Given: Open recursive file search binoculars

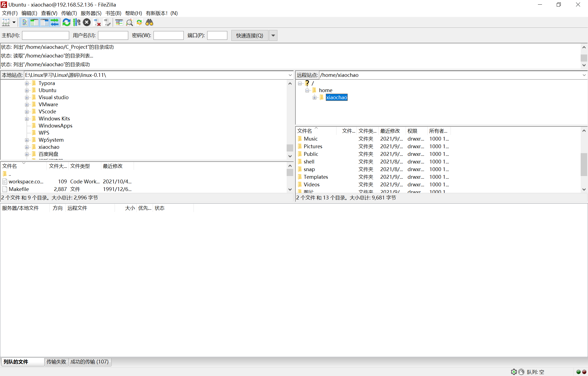Looking at the screenshot, I should click(x=149, y=22).
